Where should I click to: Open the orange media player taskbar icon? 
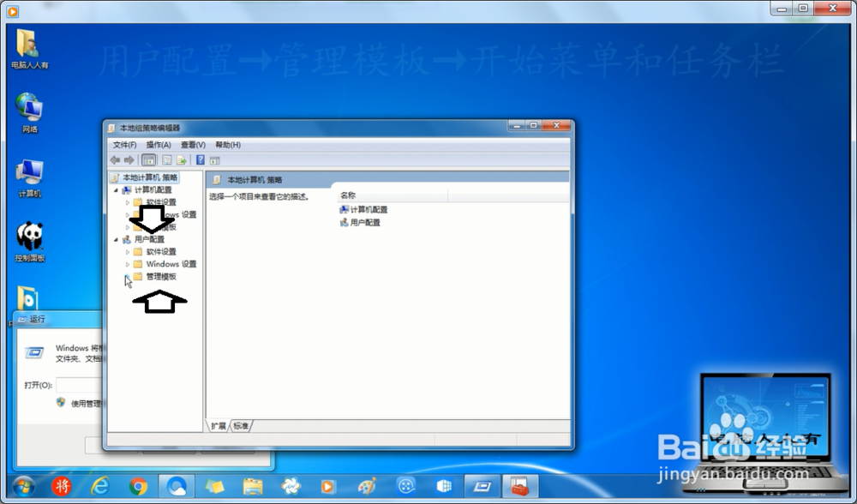[328, 486]
